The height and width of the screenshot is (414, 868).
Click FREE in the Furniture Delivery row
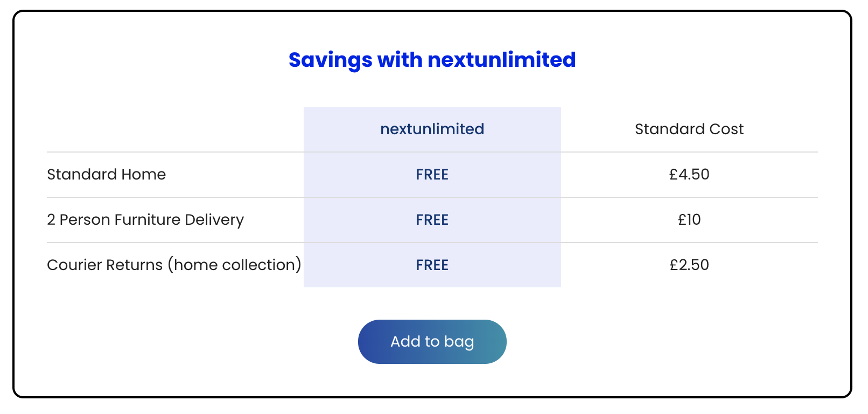pyautogui.click(x=432, y=220)
